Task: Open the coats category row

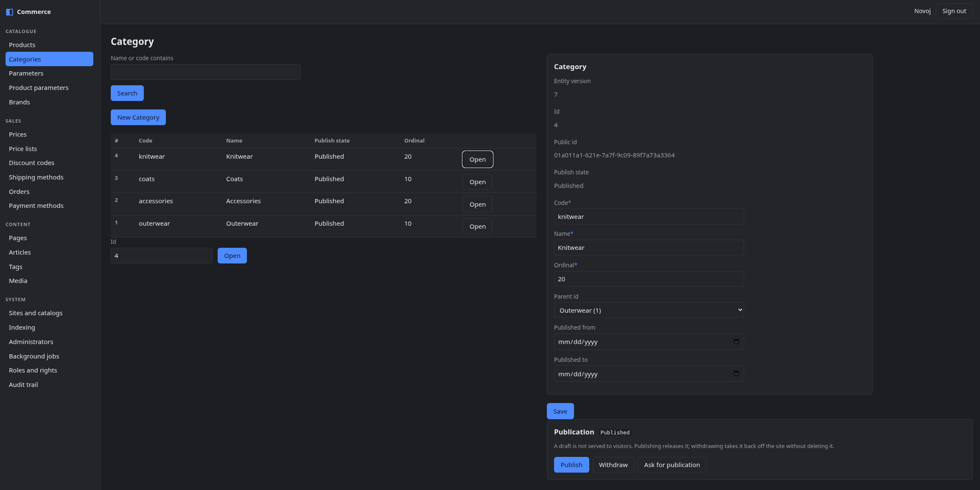Action: [x=478, y=182]
